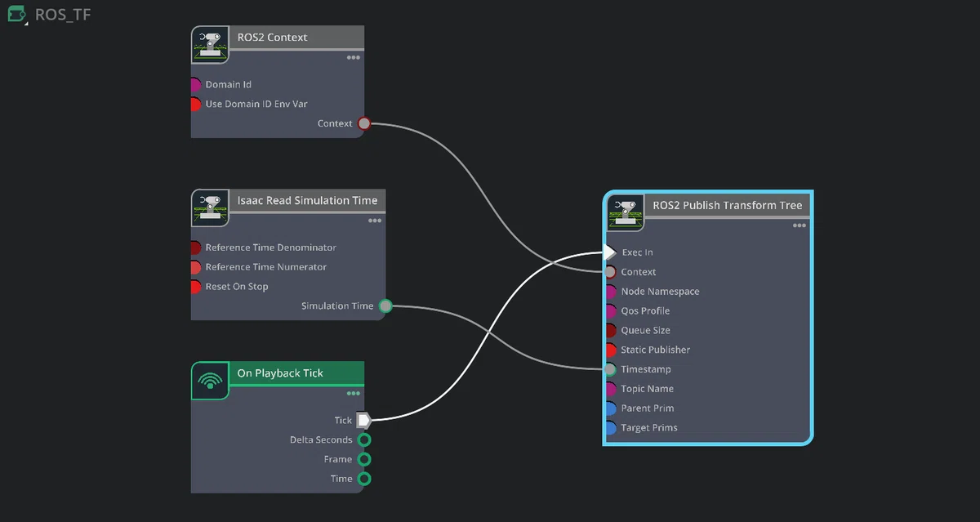
Task: Click the Delta Seconds label
Action: pos(321,440)
